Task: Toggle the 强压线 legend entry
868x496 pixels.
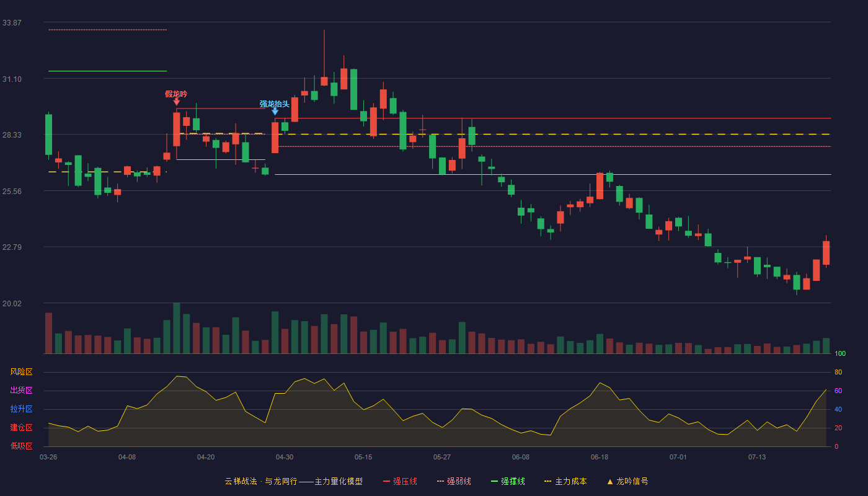Action: [x=400, y=481]
